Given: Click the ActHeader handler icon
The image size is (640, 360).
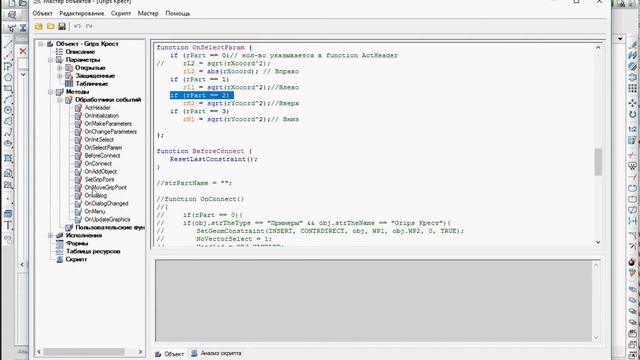Looking at the screenshot, I should tap(78, 108).
